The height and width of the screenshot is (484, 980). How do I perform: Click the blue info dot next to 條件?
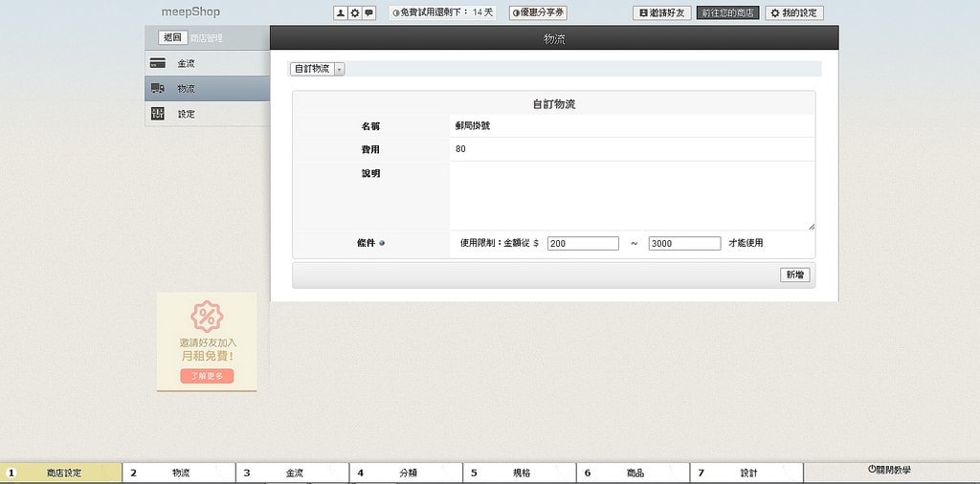(383, 244)
